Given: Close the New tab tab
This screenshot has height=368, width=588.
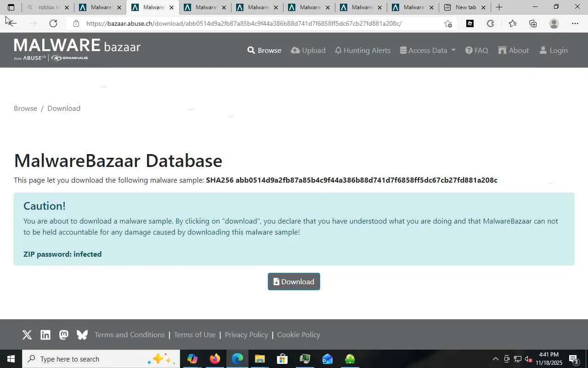Looking at the screenshot, I should click(x=483, y=7).
